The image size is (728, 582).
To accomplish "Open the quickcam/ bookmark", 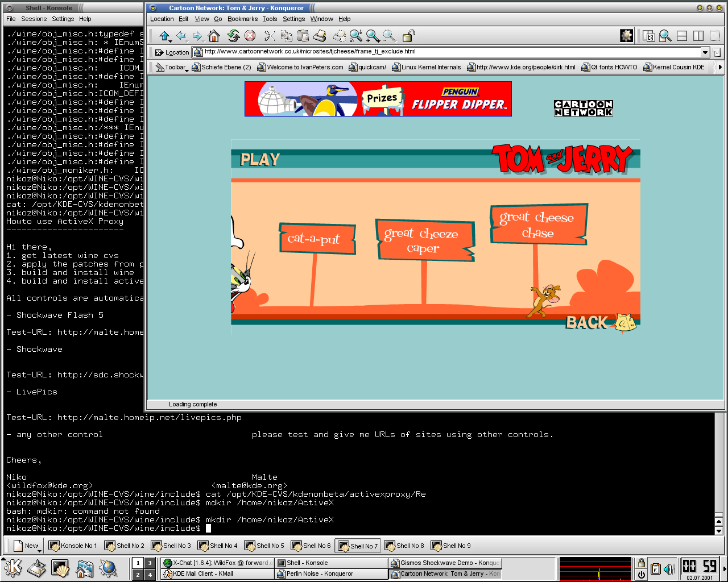I will coord(367,67).
